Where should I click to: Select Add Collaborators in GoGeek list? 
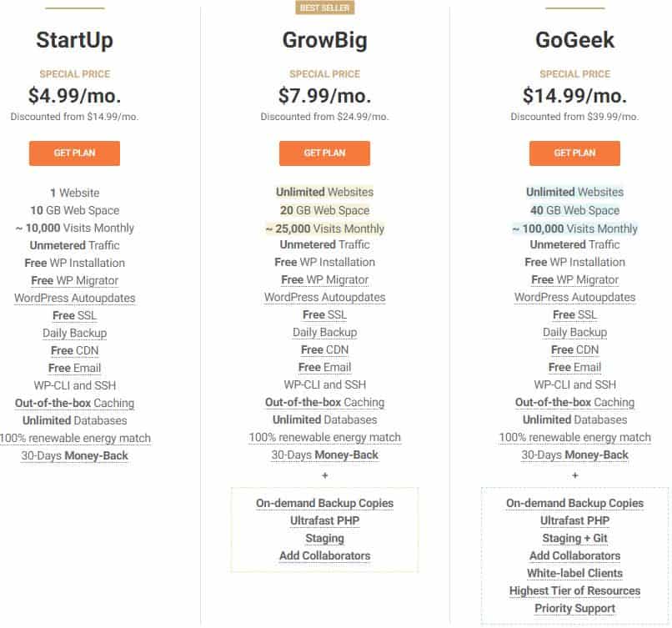click(574, 555)
